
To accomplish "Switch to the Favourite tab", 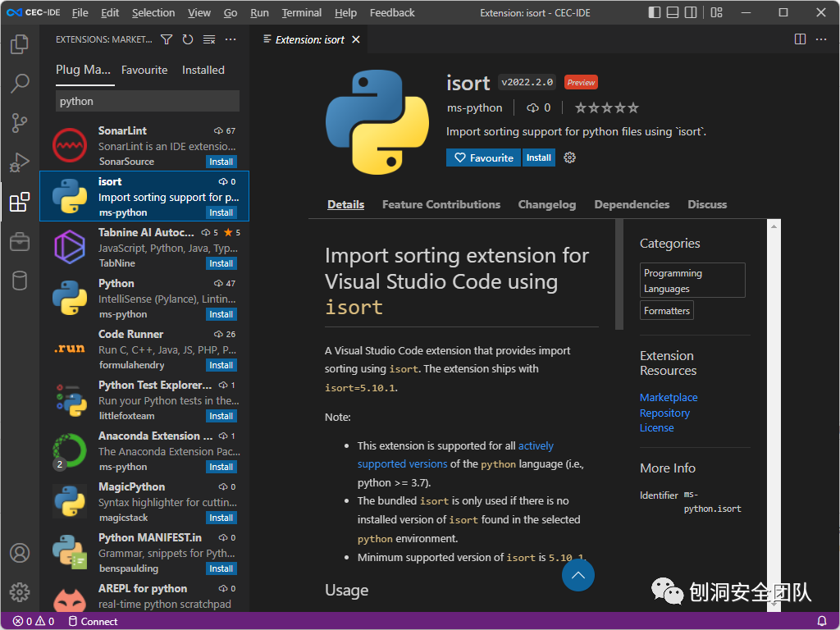I will [144, 71].
